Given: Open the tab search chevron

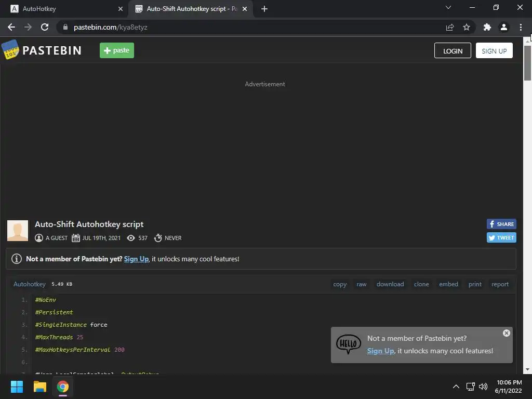Looking at the screenshot, I should click(448, 7).
